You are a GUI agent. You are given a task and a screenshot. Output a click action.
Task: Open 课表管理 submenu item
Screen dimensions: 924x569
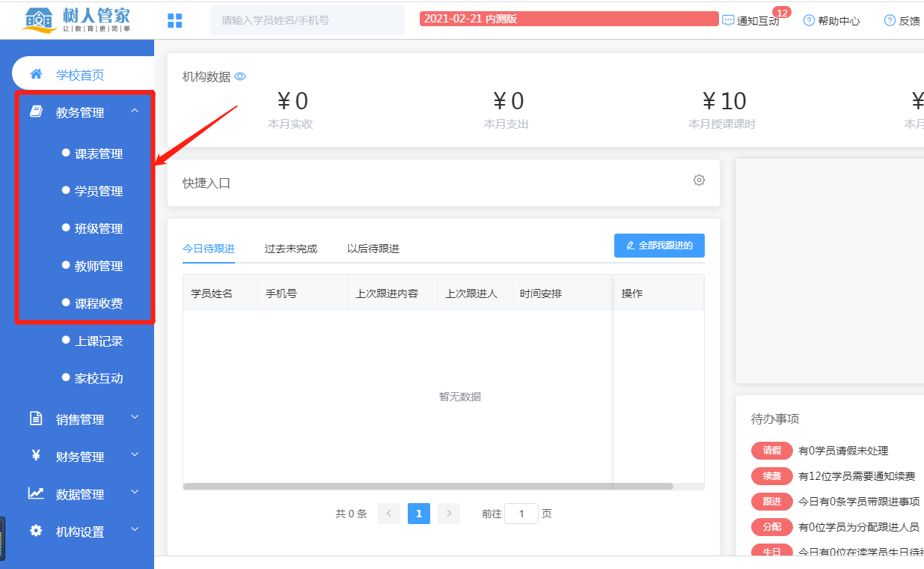[x=99, y=153]
